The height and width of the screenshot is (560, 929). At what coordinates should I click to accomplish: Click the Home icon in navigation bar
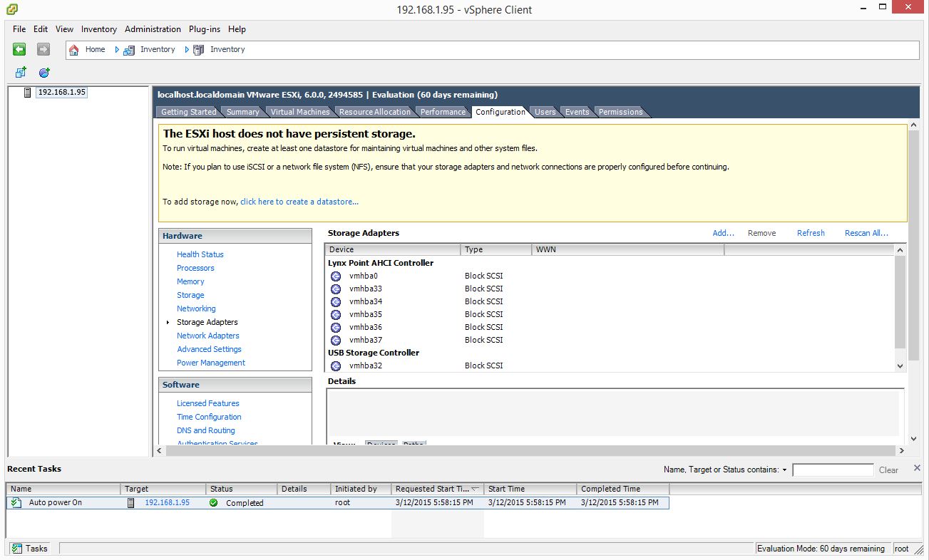click(74, 50)
